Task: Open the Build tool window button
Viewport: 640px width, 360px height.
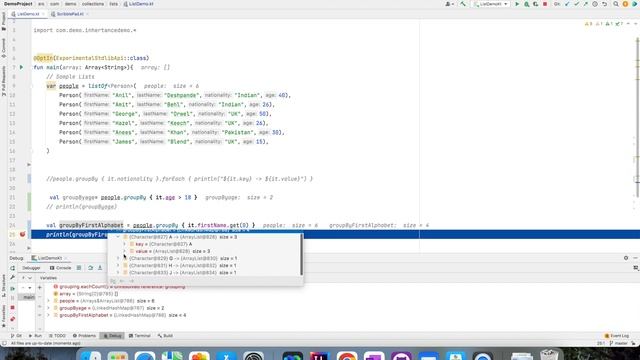Action: 165,336
